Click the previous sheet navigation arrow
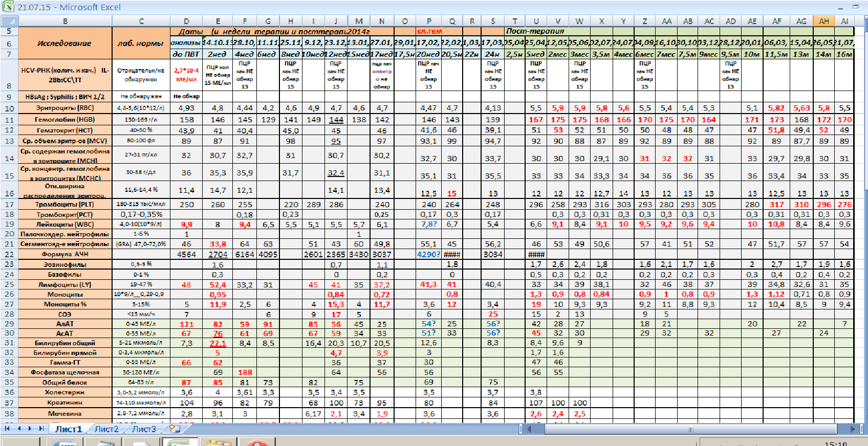 point(19,429)
